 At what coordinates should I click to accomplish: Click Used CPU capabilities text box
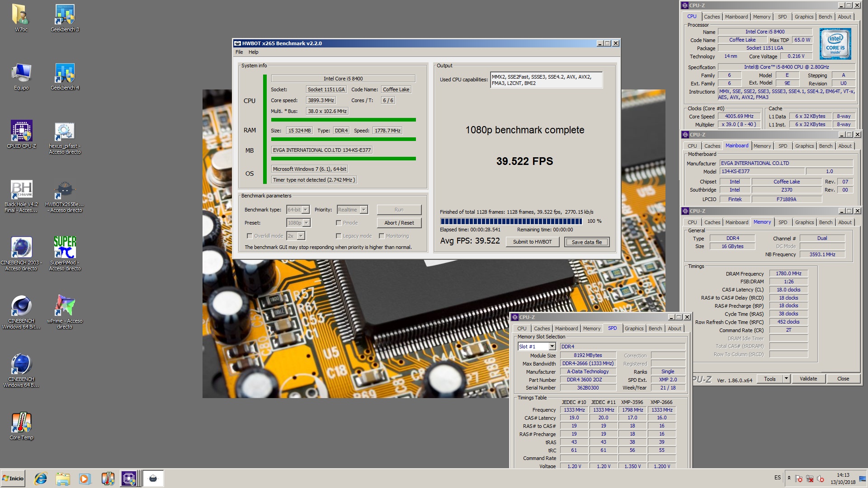click(x=546, y=80)
